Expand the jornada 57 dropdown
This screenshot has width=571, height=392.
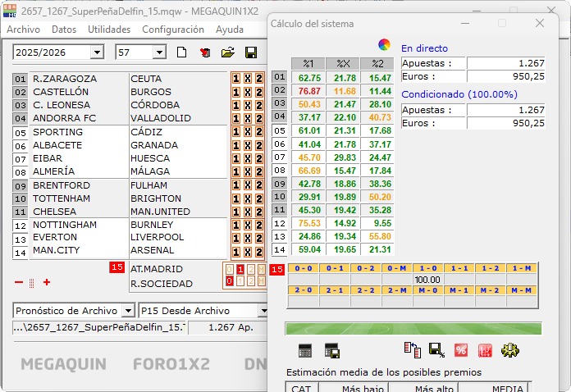[x=159, y=52]
